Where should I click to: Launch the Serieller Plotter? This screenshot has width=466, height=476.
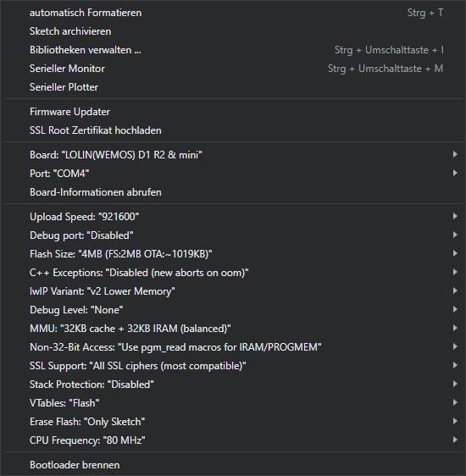click(x=233, y=87)
